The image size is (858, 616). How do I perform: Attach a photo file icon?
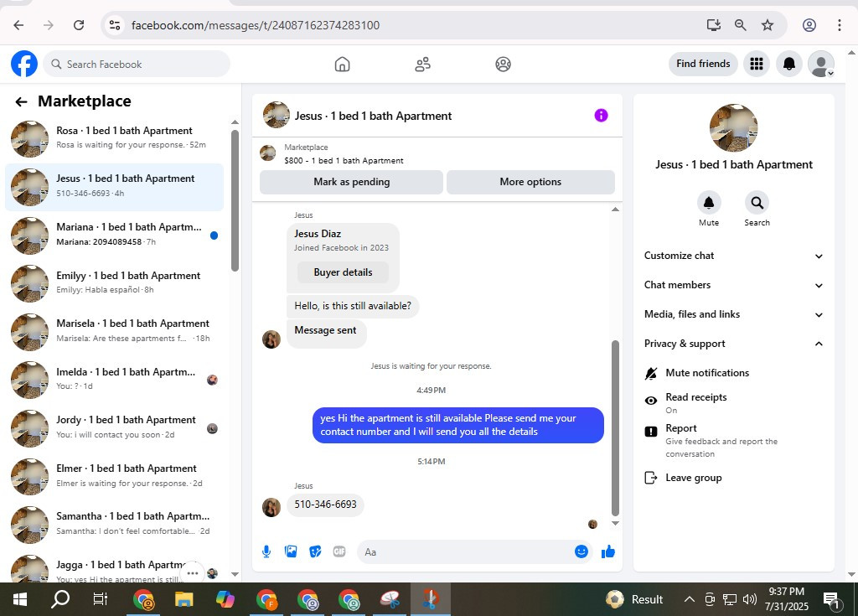(x=291, y=551)
